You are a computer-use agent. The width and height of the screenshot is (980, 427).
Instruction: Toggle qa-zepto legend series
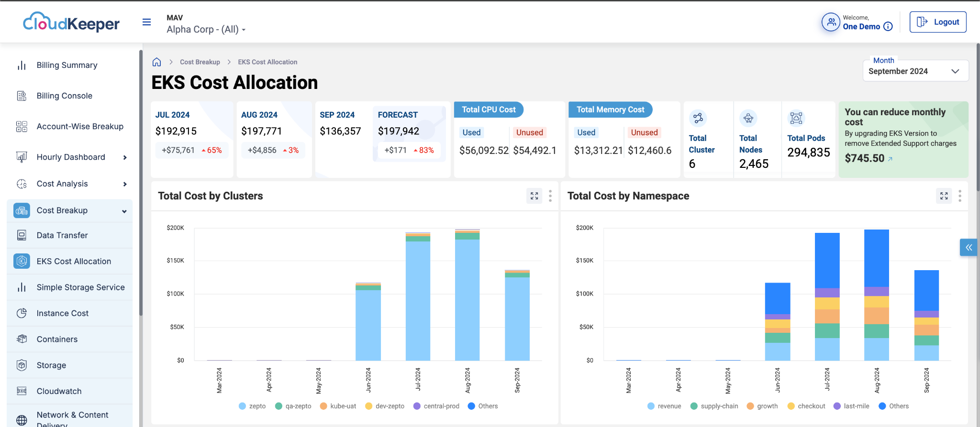click(293, 406)
